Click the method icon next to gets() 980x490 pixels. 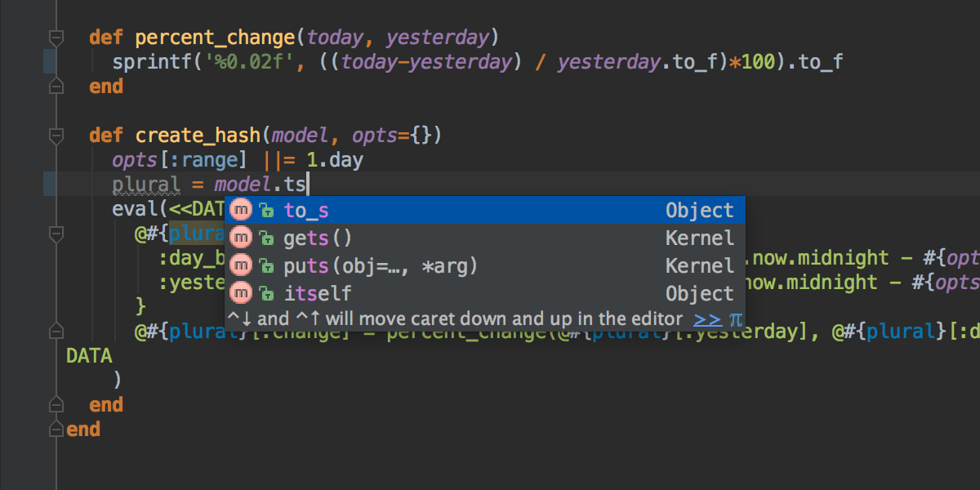click(x=241, y=238)
